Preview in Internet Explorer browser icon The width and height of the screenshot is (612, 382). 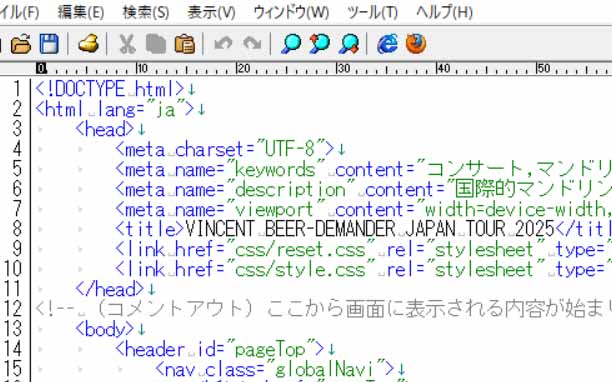[387, 44]
